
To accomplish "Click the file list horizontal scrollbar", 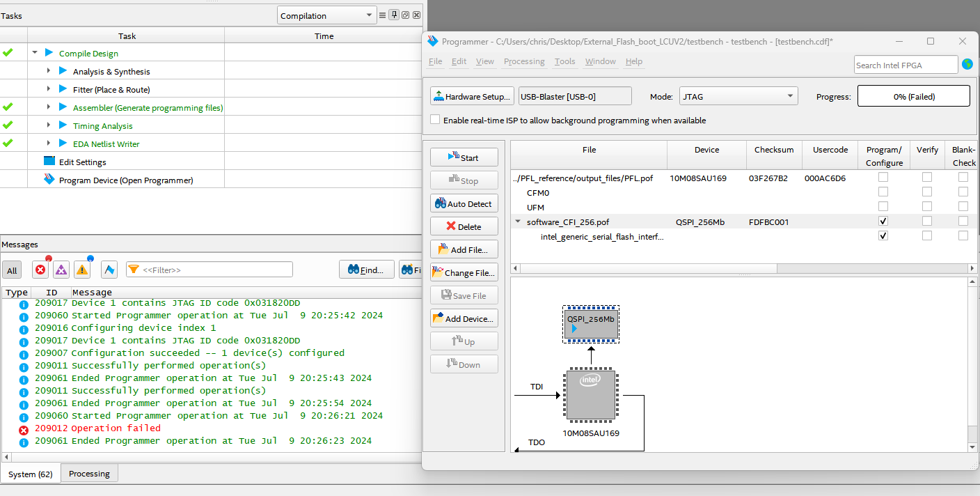I will 743,268.
